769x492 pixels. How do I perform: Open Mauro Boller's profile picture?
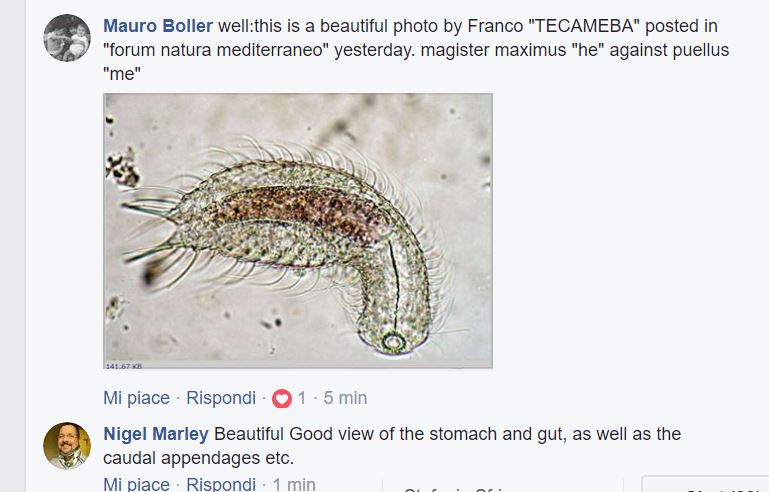[x=67, y=38]
